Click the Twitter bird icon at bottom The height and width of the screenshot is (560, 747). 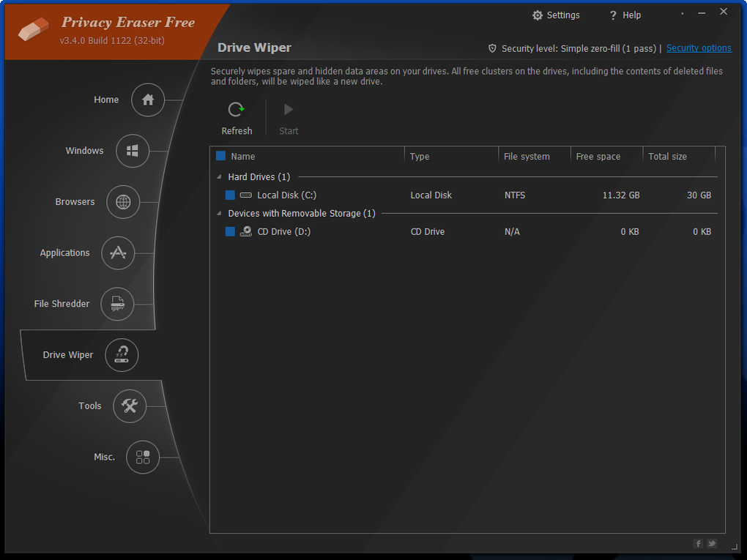point(712,543)
